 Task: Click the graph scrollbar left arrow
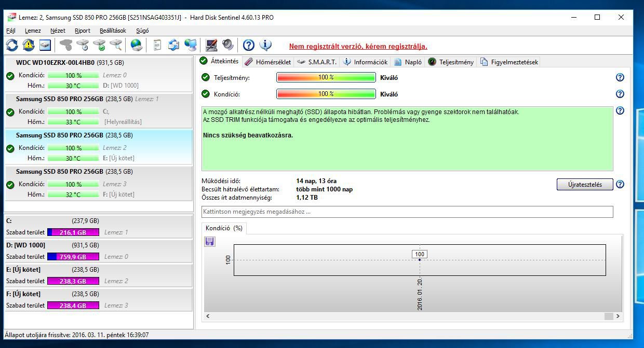click(208, 316)
